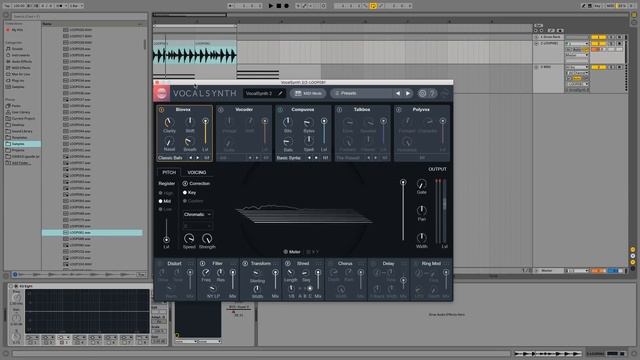Click the Tap tempo button in Ableton

[x=7, y=6]
